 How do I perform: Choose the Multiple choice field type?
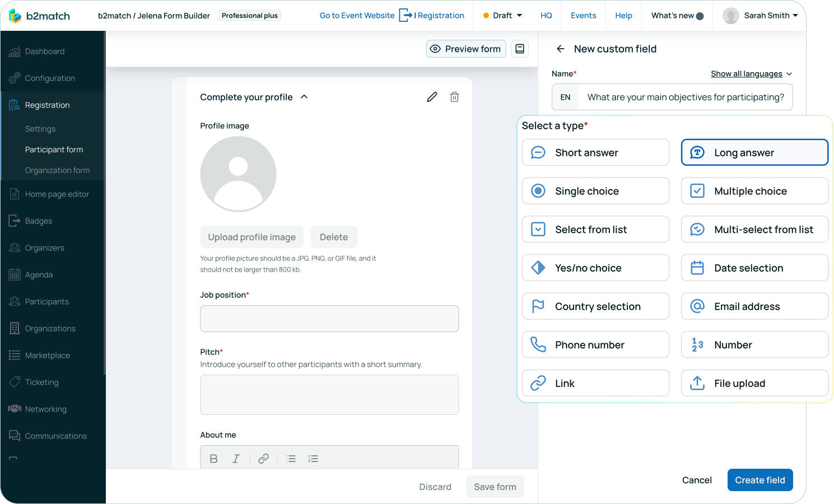point(754,191)
